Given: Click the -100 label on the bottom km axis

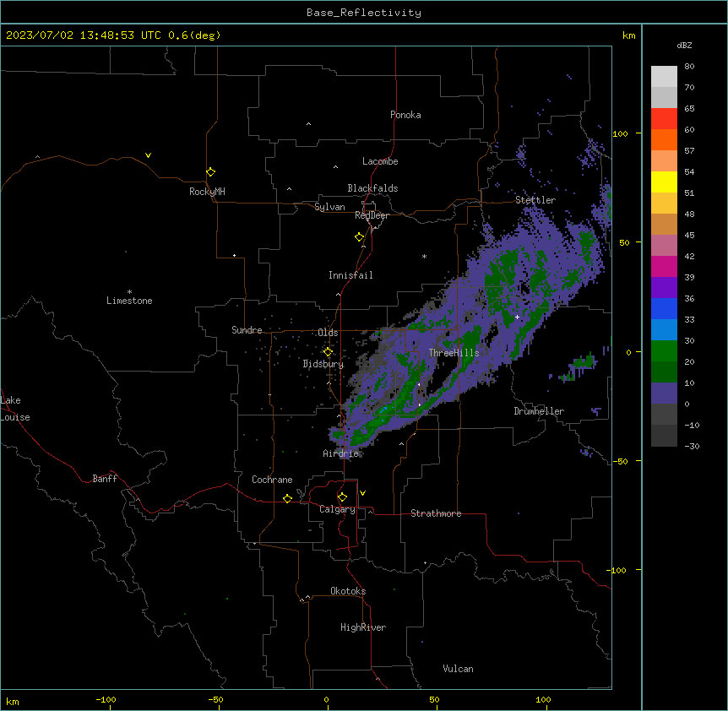Looking at the screenshot, I should tap(106, 699).
